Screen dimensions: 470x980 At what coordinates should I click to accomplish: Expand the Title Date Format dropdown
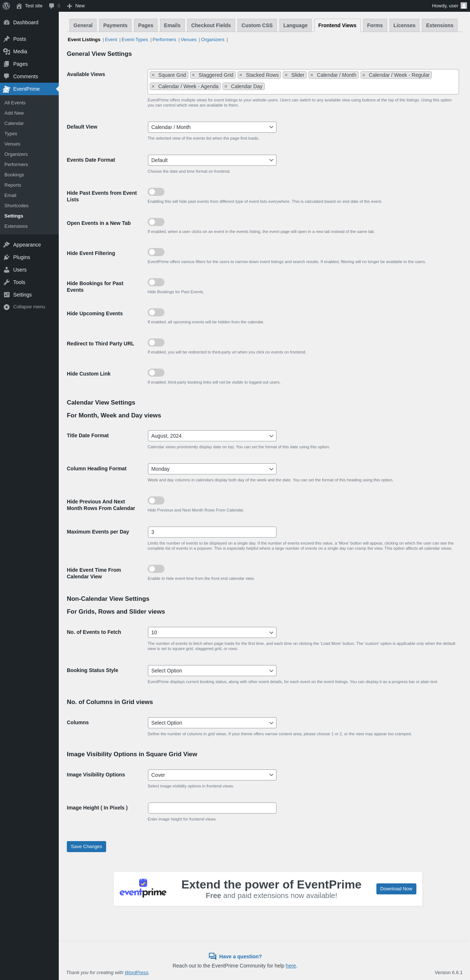(x=212, y=435)
